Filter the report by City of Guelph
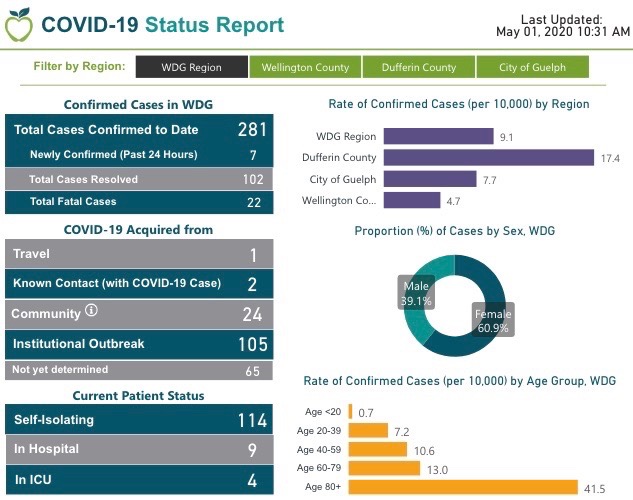 pyautogui.click(x=531, y=67)
